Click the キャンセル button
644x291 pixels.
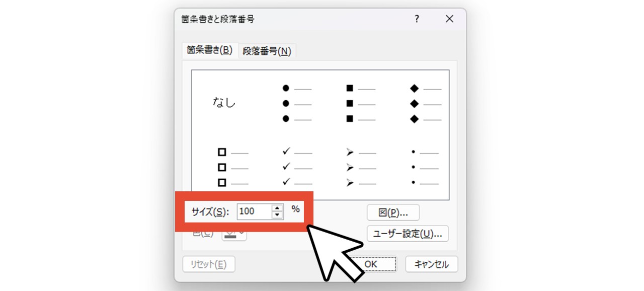(431, 264)
